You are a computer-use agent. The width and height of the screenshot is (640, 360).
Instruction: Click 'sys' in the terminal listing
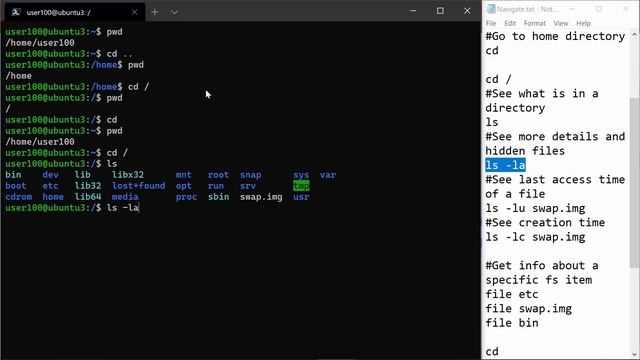(x=301, y=175)
